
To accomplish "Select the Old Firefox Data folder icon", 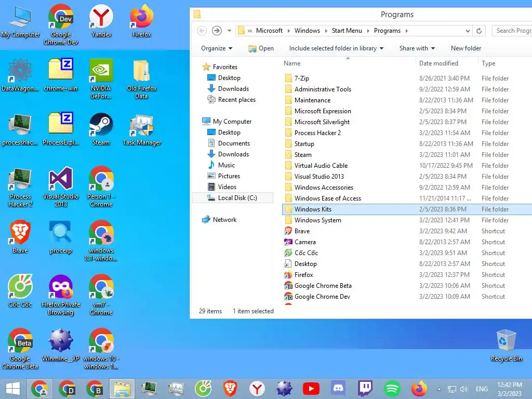I will 141,79.
